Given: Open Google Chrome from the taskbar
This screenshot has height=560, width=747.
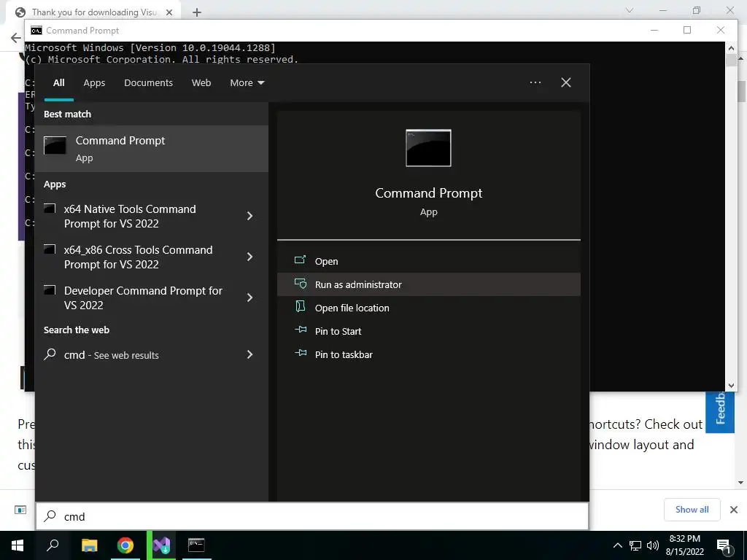Looking at the screenshot, I should point(125,545).
